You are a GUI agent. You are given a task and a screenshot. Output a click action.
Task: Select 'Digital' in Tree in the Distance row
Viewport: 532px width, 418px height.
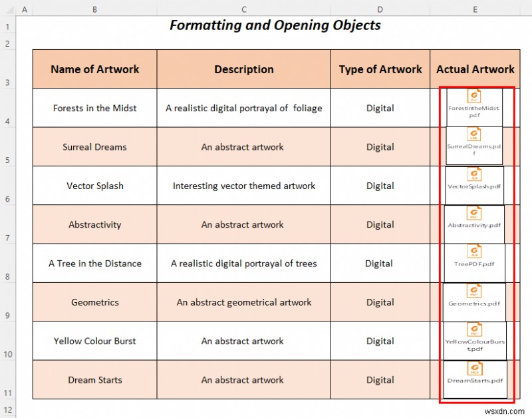(x=380, y=263)
